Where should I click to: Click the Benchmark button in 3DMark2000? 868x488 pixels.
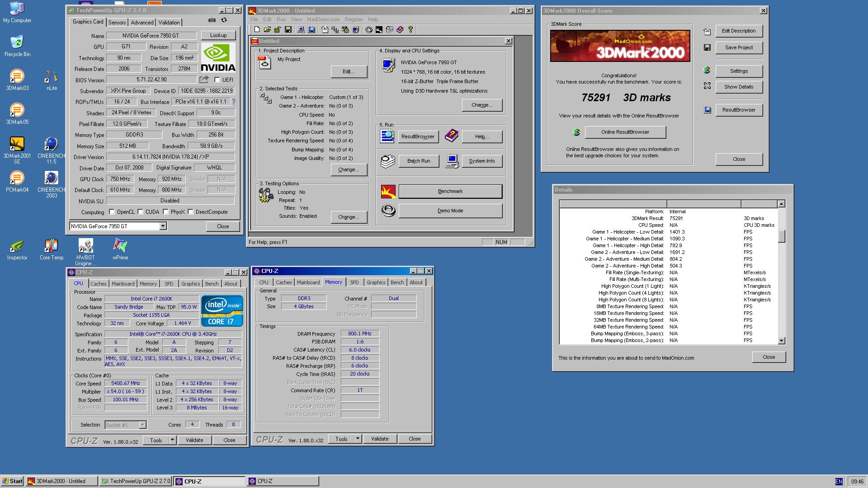(450, 191)
